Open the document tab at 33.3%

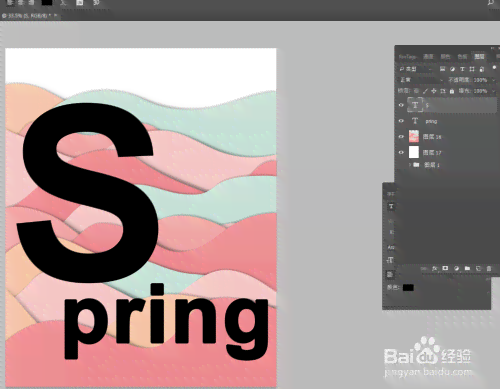pyautogui.click(x=29, y=15)
